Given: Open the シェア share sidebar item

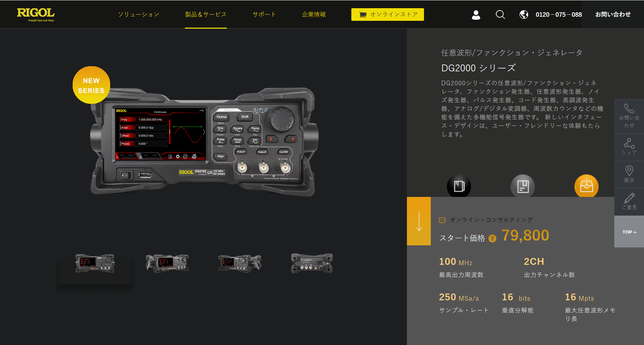Looking at the screenshot, I should click(629, 147).
